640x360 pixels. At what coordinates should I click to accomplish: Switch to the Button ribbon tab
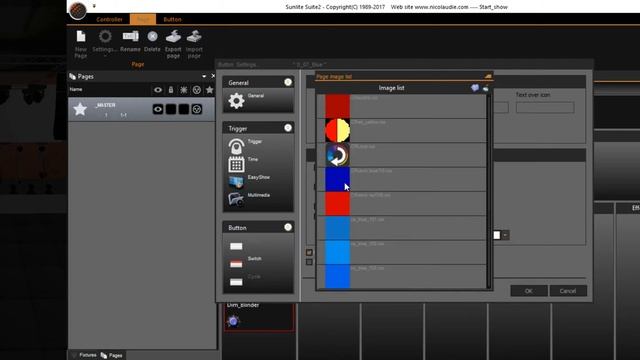pos(172,19)
